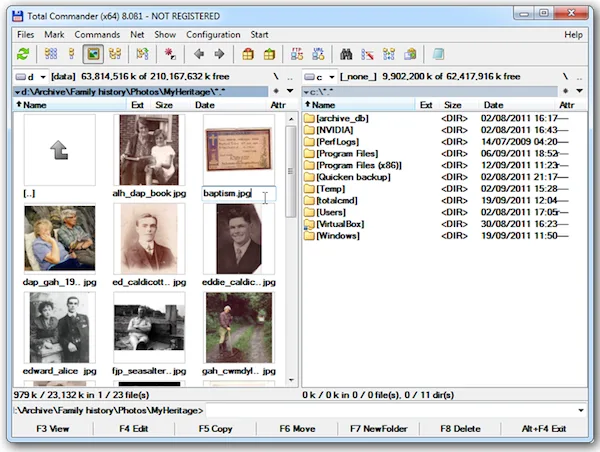Click the green Reread source refresh icon
600x452 pixels.
(x=23, y=54)
